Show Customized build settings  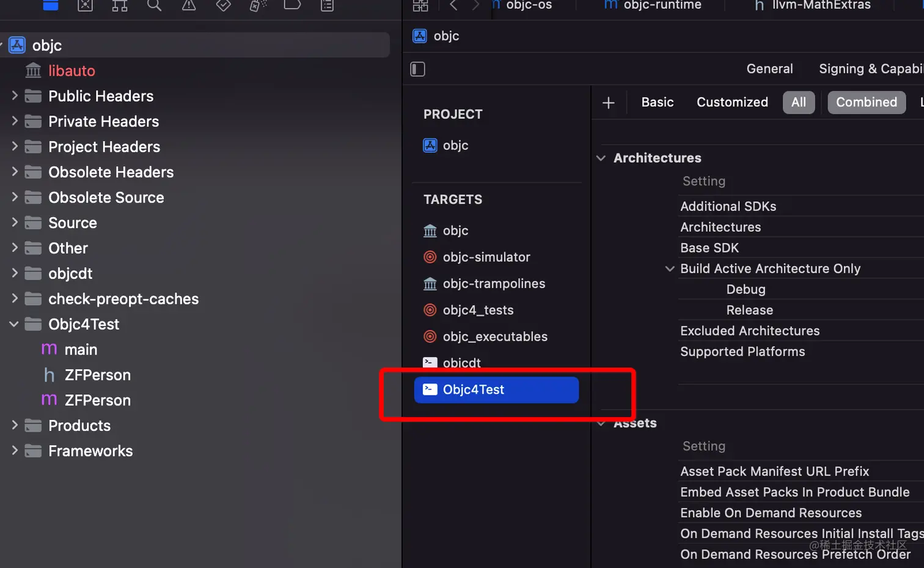click(732, 103)
